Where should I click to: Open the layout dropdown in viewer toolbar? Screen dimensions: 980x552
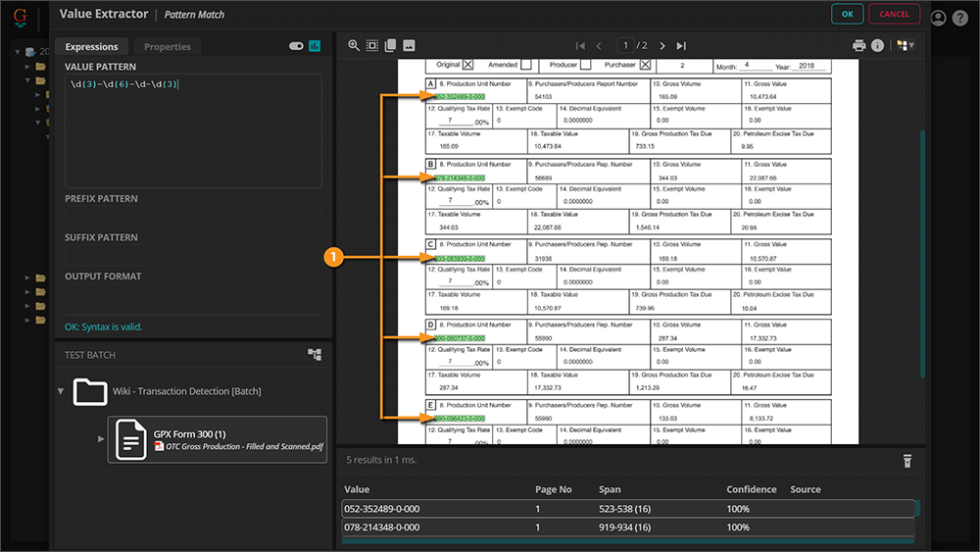coord(906,46)
